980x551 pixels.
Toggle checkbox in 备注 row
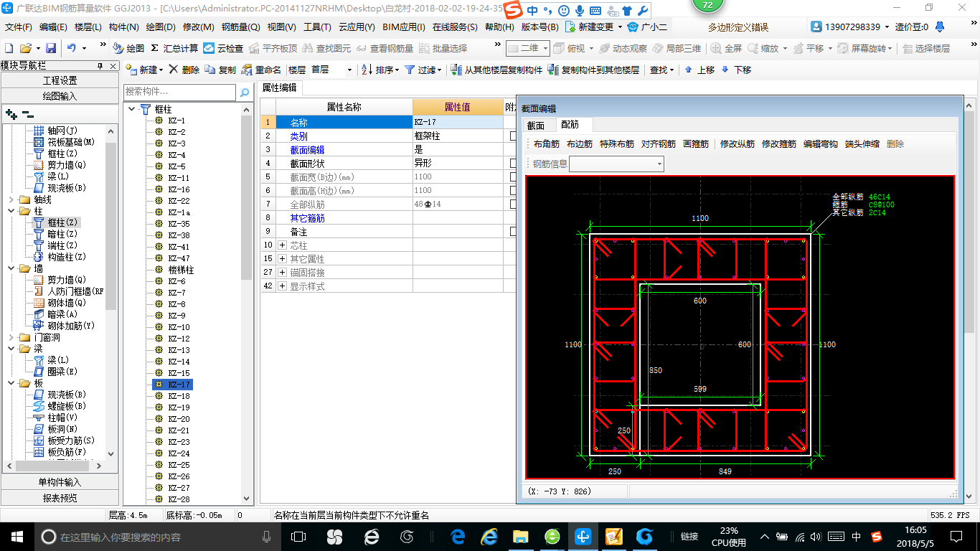click(x=514, y=231)
